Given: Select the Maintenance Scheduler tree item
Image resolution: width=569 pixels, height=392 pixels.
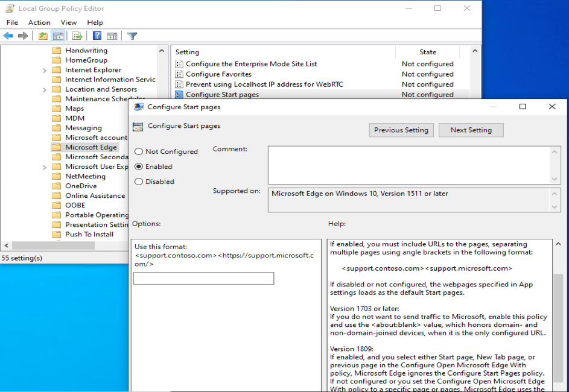Looking at the screenshot, I should click(105, 99).
